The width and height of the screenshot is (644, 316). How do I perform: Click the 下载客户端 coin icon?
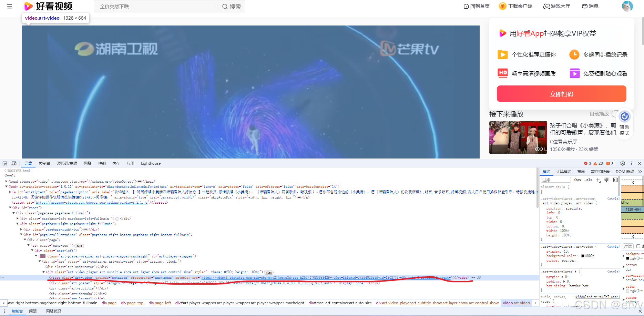click(x=503, y=6)
